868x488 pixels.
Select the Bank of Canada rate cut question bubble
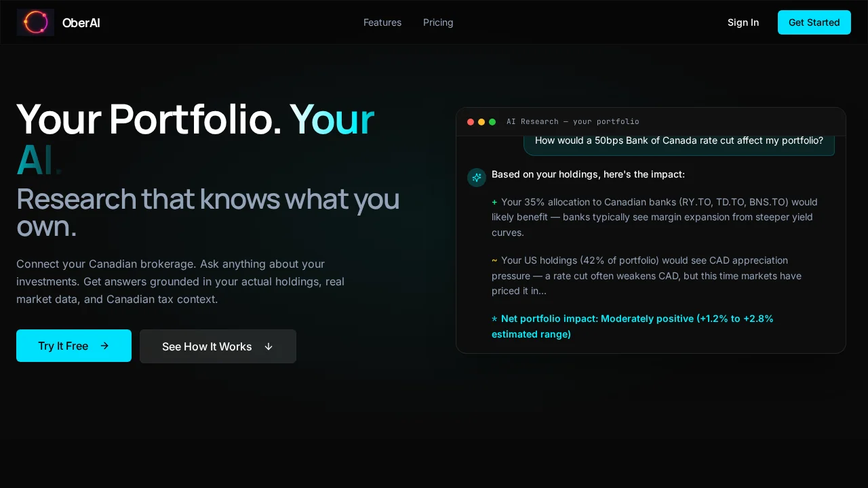[678, 142]
